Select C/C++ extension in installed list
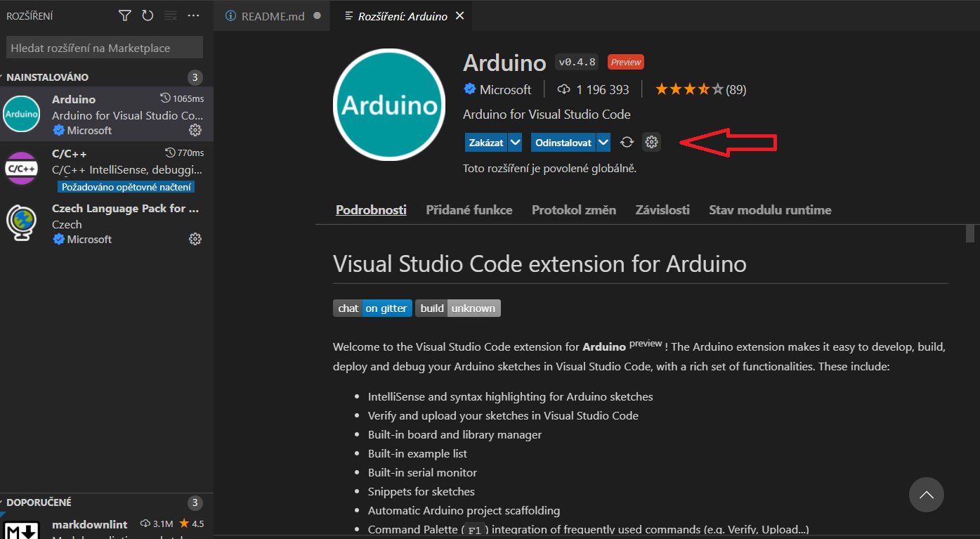 (107, 169)
